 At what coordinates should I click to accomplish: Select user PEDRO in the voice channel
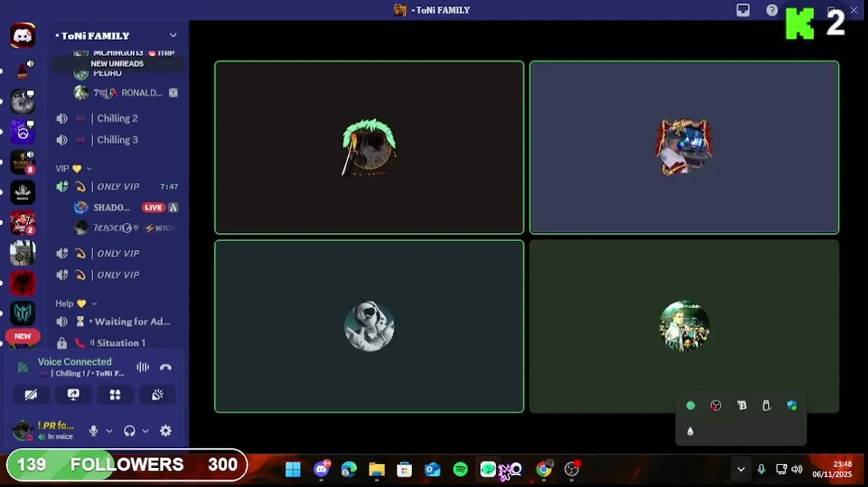(107, 73)
